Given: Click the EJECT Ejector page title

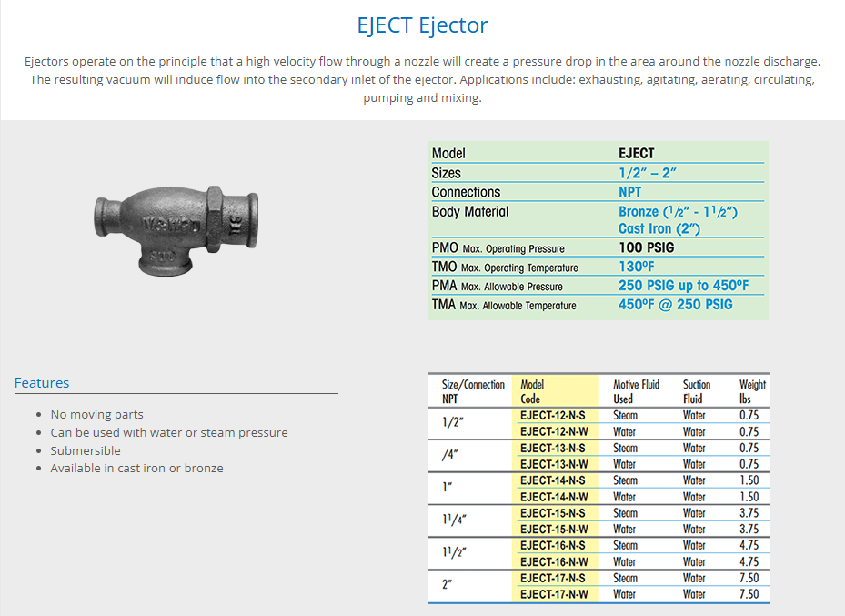Looking at the screenshot, I should click(x=422, y=25).
